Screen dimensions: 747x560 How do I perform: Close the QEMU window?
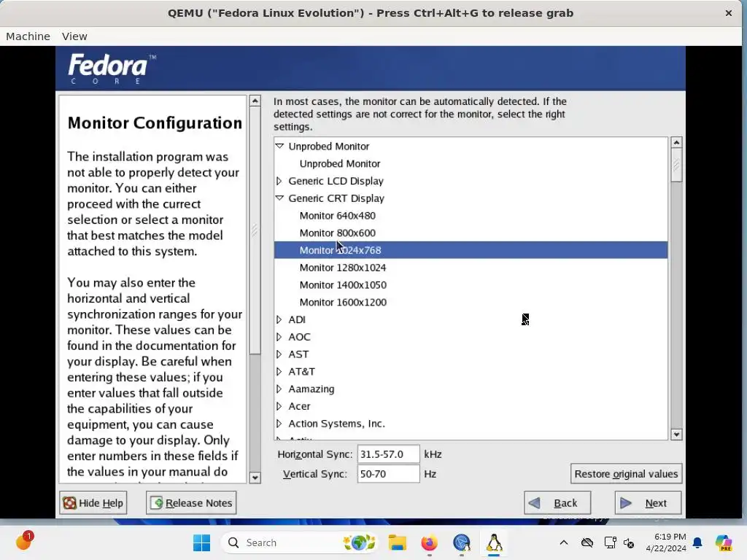coord(729,13)
